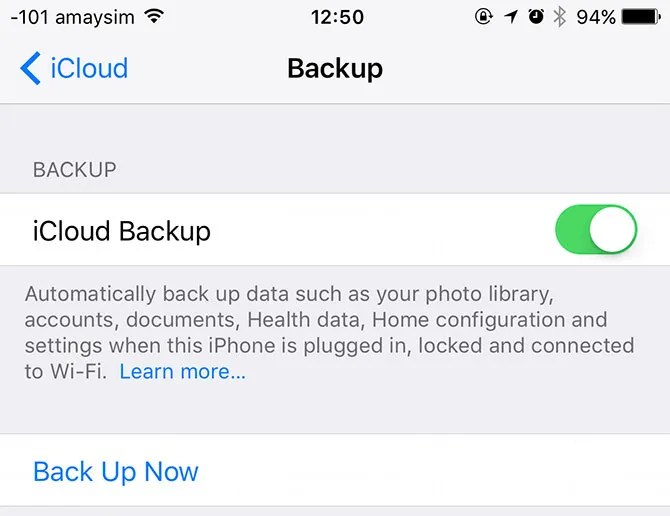Viewport: 670px width, 516px height.
Task: Tap the 'Automatically back up data' description
Action: (329, 332)
